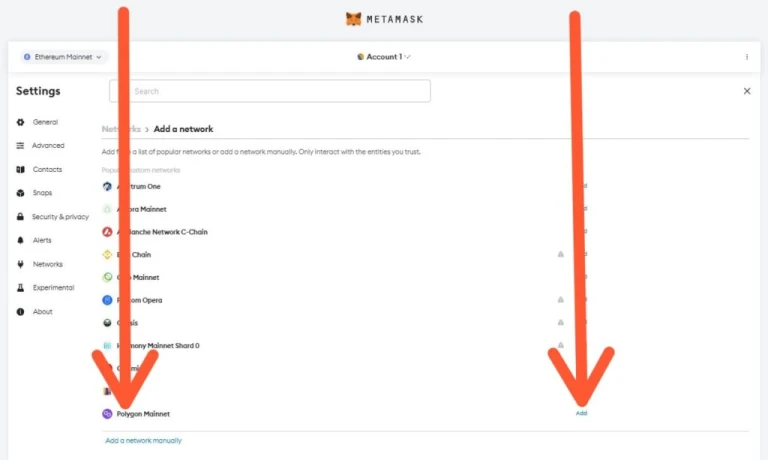Click the Snaps cube icon
Viewport: 768px width, 460px height.
pos(20,193)
